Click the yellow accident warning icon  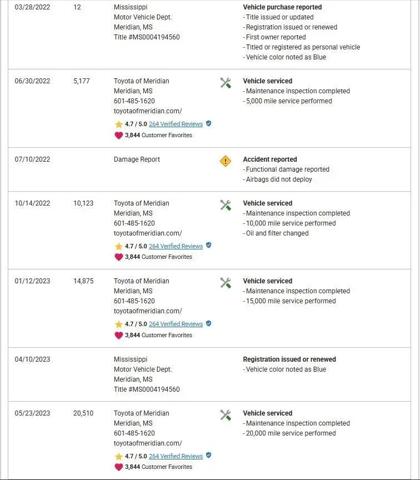click(225, 161)
